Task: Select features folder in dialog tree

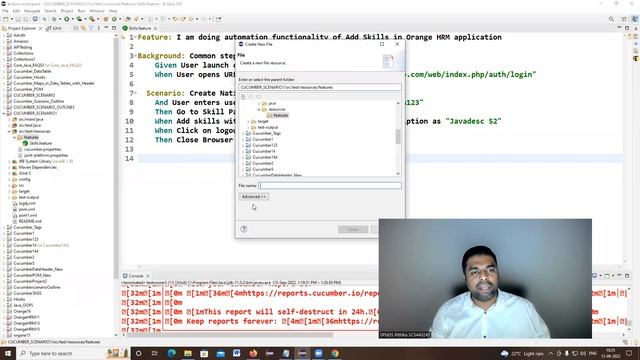Action: 280,116
